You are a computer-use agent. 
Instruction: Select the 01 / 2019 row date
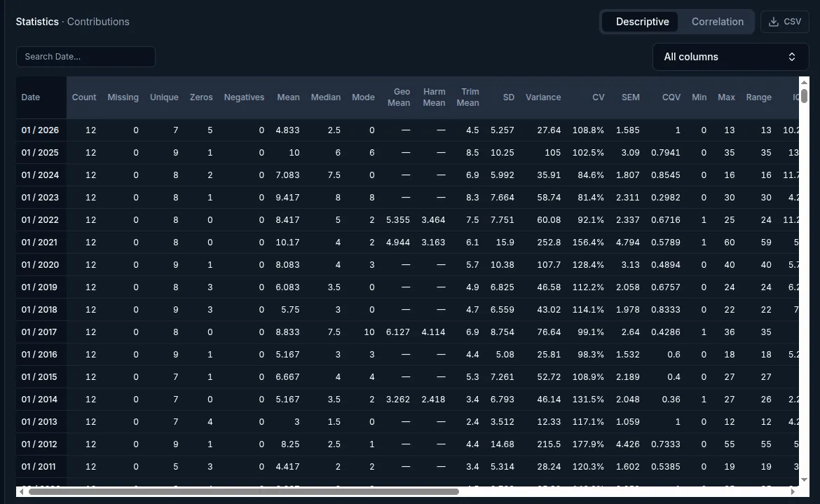pos(39,287)
